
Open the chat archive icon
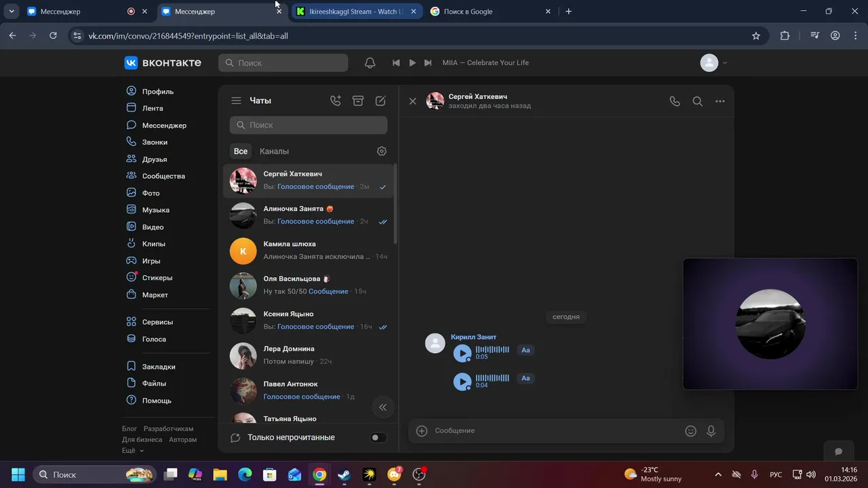point(358,100)
